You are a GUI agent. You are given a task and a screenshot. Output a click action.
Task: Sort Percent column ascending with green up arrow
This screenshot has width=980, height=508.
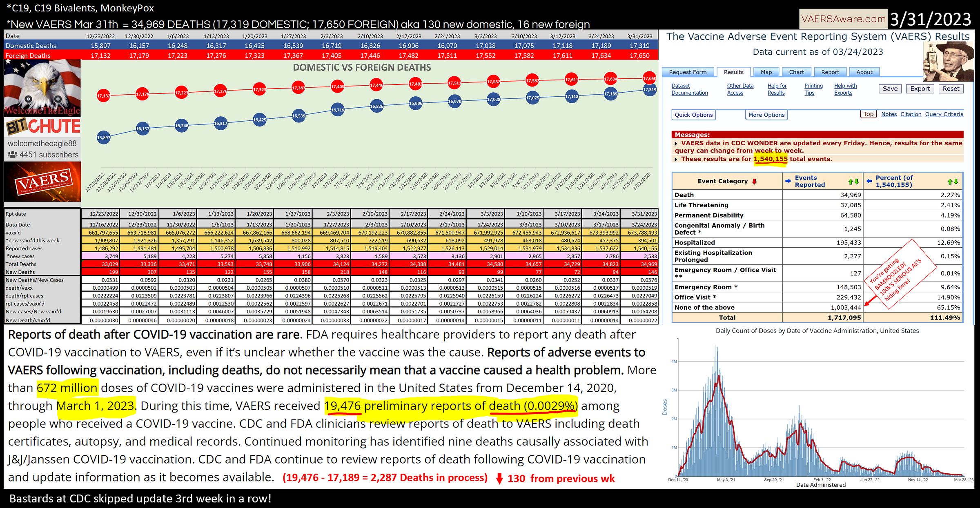coord(950,182)
